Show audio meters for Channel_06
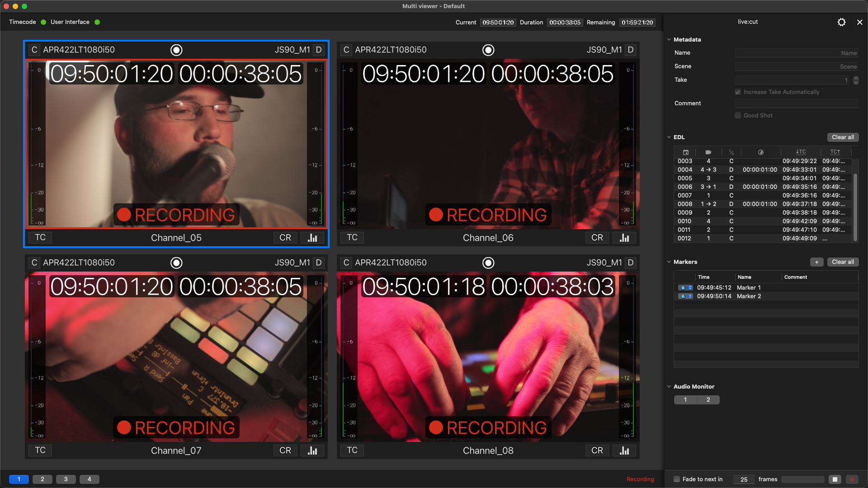Screen dimensions: 868x488 click(x=624, y=238)
